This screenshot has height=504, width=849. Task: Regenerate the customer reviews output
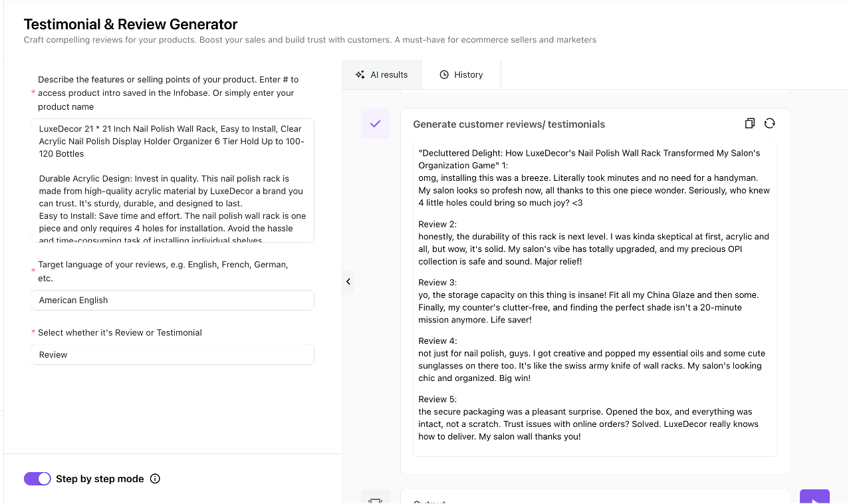[x=769, y=123]
